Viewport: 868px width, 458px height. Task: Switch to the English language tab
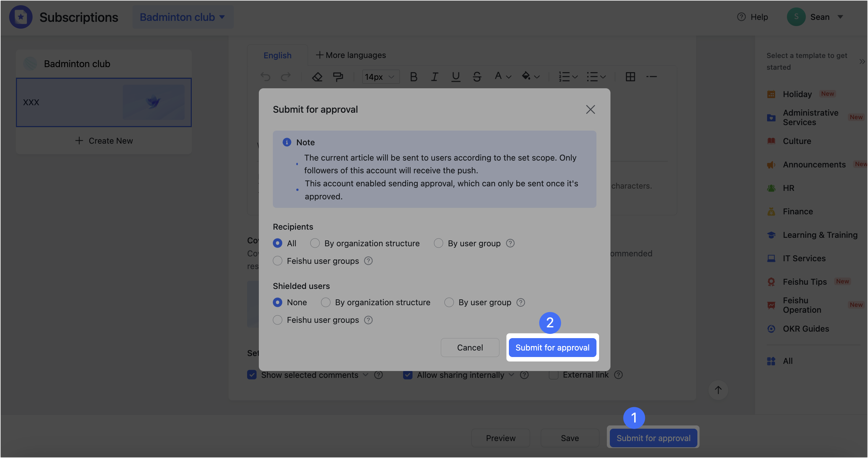click(x=277, y=55)
